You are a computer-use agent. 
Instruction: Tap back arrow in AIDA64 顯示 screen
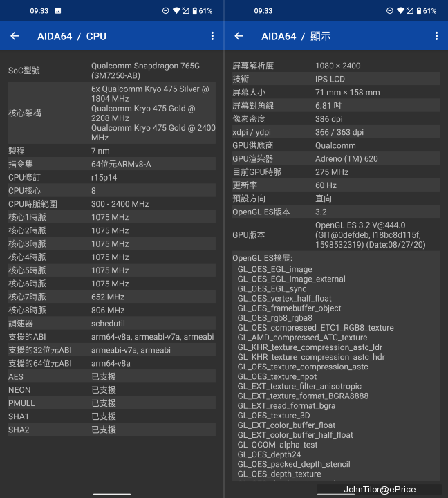[239, 36]
